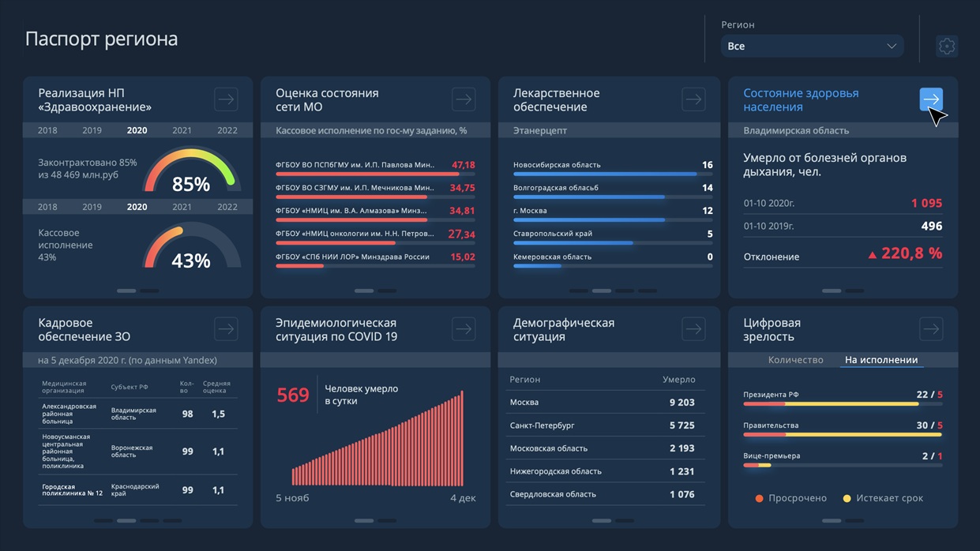Open Реализация НП «Здравоохранение» arrow icon
Screen dimensions: 980x551
pos(226,99)
